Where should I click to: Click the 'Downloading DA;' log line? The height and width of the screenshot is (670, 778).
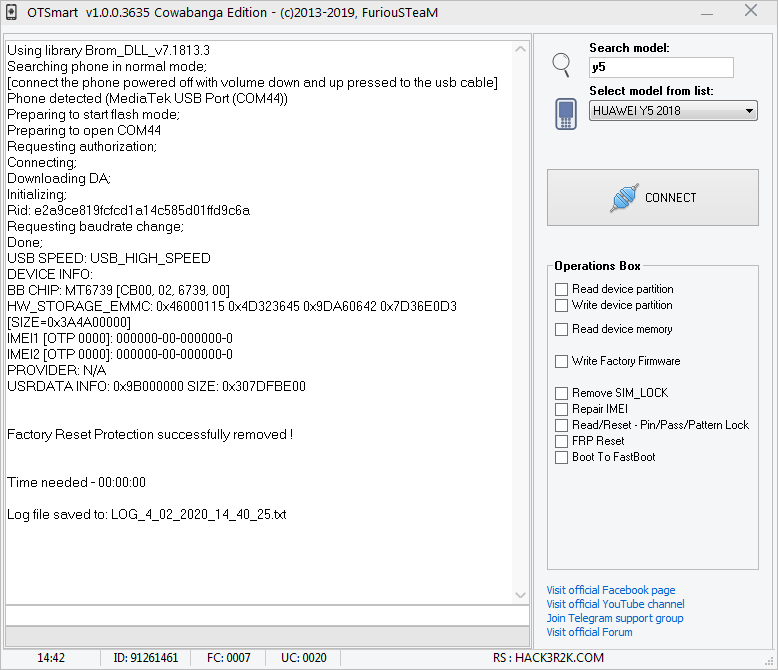tap(59, 179)
